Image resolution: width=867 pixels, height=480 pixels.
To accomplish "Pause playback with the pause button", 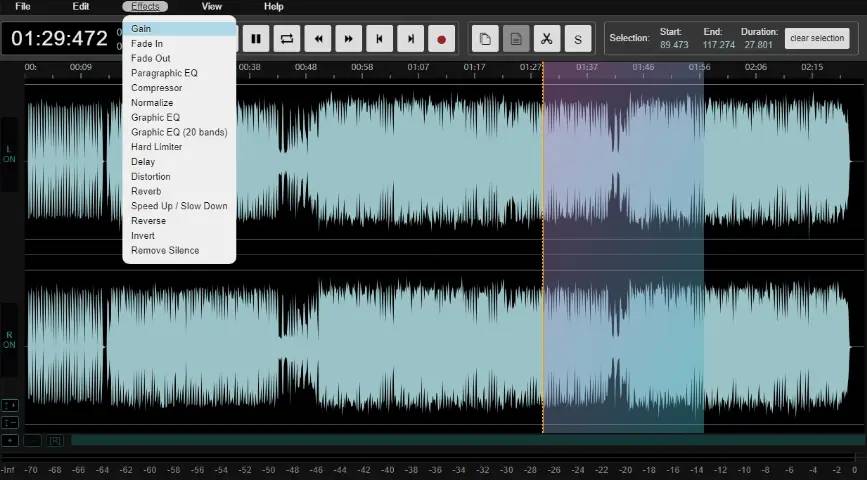I will click(256, 39).
